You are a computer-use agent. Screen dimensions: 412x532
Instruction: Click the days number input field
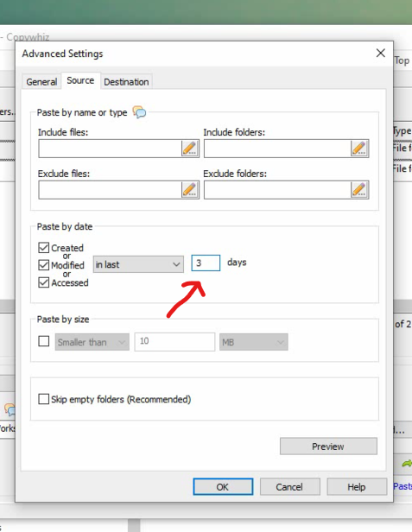coord(206,263)
